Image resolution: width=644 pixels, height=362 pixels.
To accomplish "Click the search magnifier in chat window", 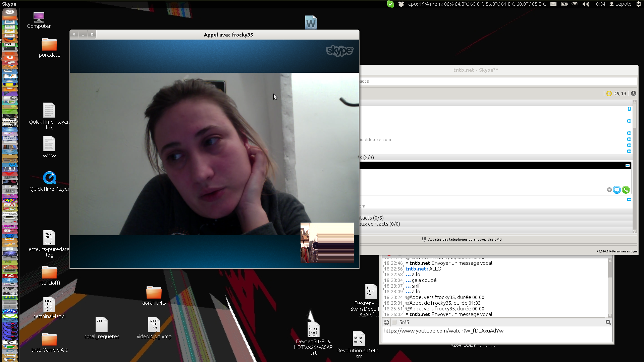I will coord(608,322).
